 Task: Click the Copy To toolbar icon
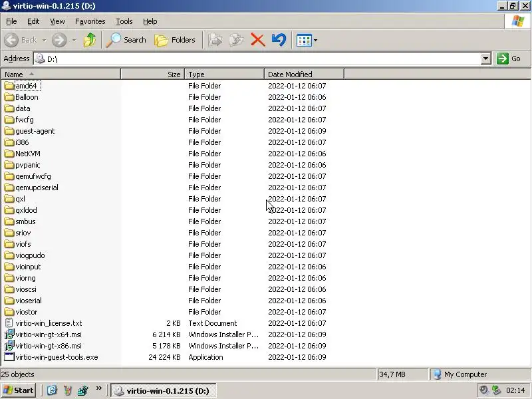coord(236,40)
